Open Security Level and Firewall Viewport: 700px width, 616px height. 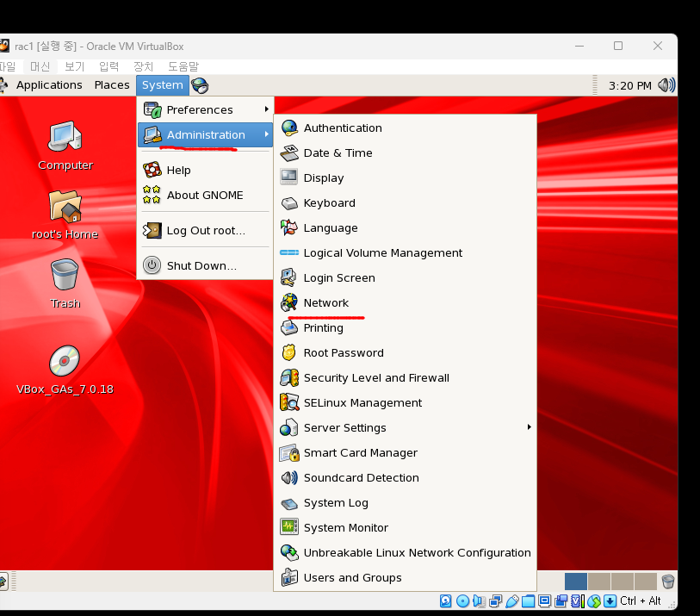point(405,378)
